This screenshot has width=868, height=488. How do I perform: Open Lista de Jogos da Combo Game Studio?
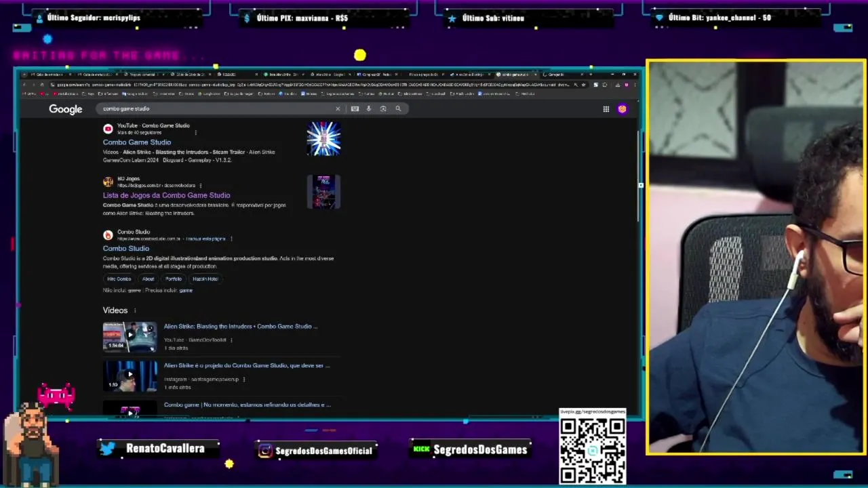pyautogui.click(x=166, y=195)
